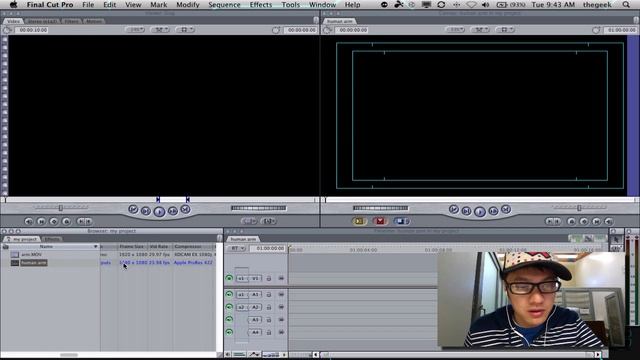Click Play In to Out in Canvas
The image size is (640, 360).
click(x=466, y=211)
